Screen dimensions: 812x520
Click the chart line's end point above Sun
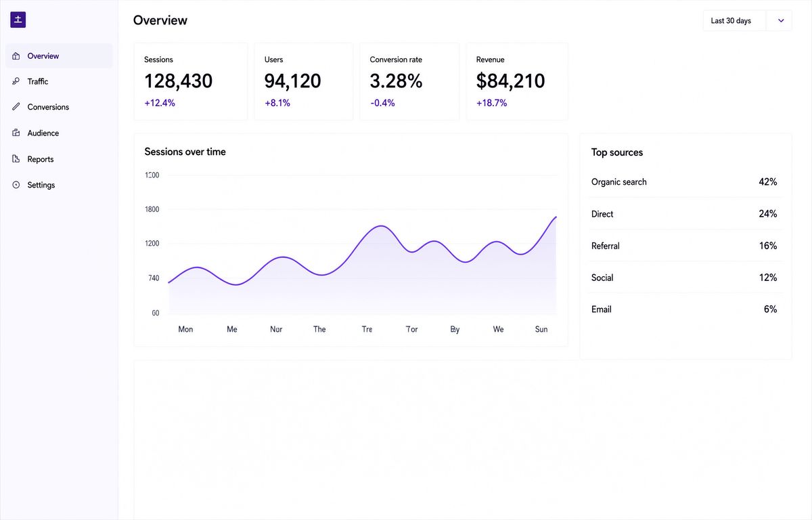(556, 217)
